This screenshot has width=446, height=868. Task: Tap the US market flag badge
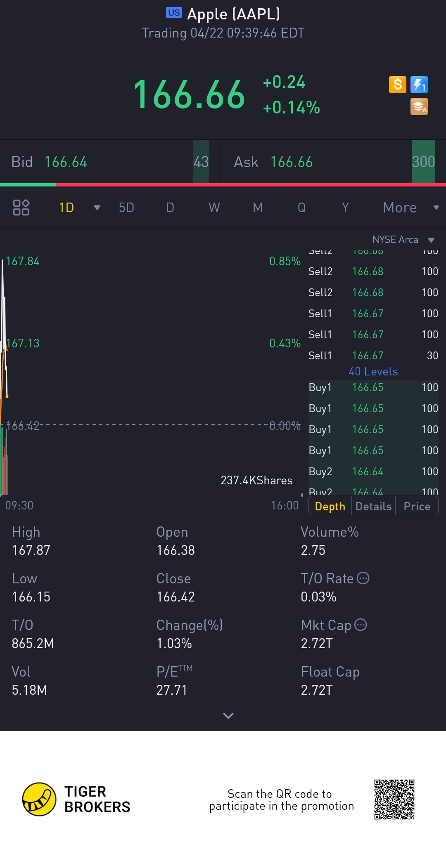(x=174, y=13)
